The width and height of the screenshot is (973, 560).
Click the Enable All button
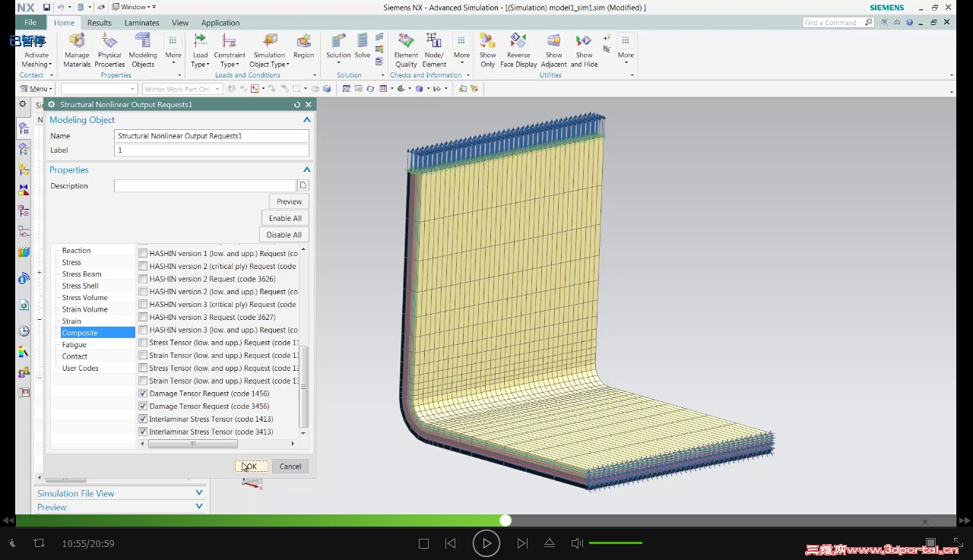[285, 218]
